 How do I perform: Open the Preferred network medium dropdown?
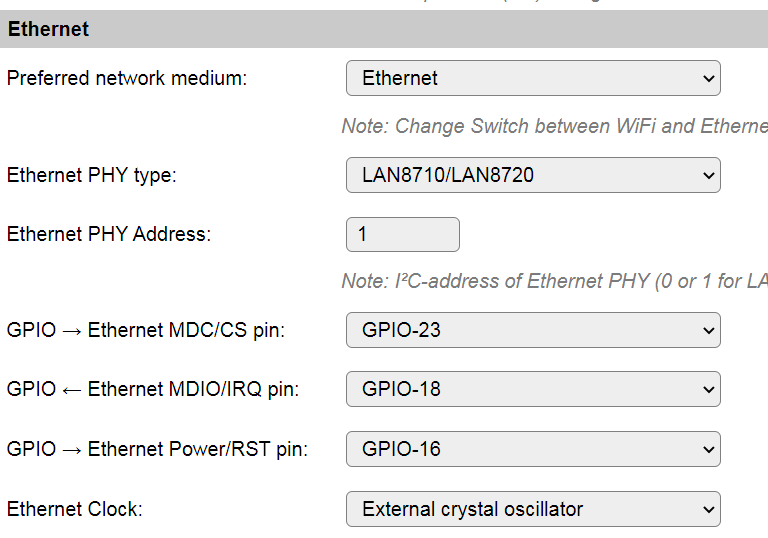[532, 78]
